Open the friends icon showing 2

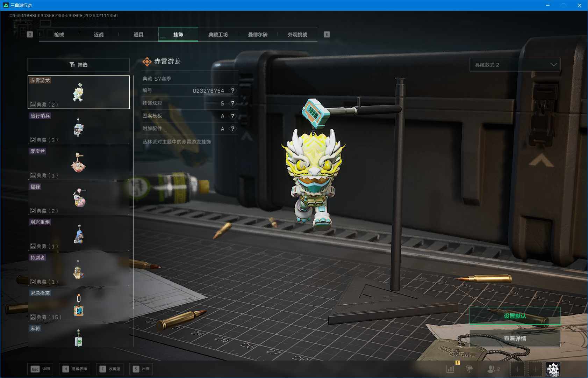click(493, 369)
